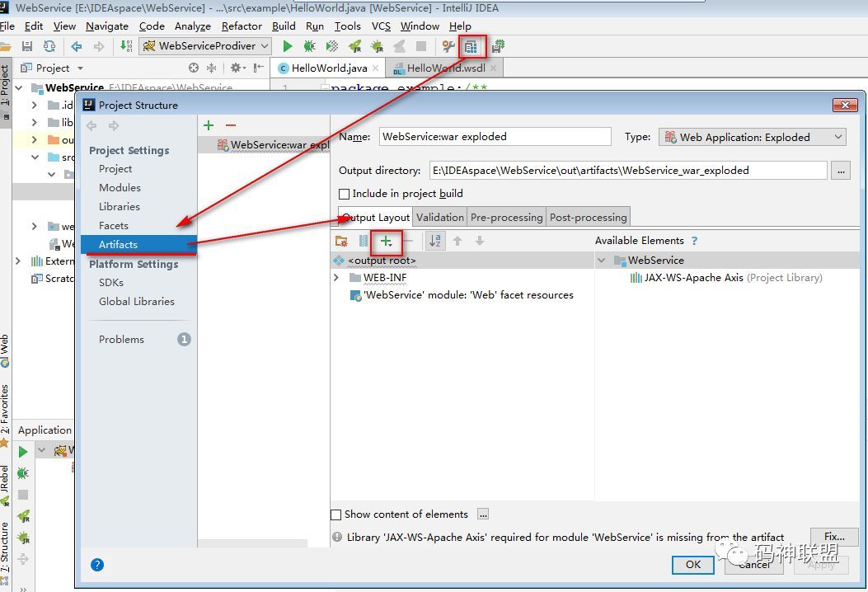The width and height of the screenshot is (868, 592).
Task: Remove artifact with red minus
Action: [230, 125]
